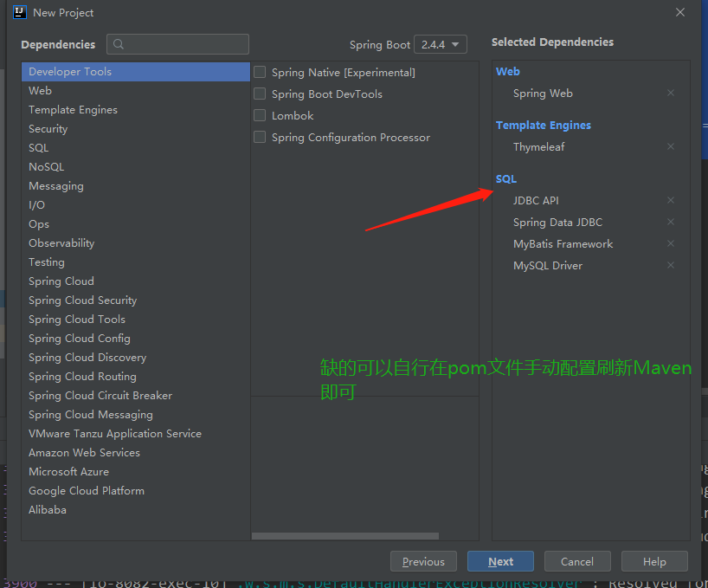This screenshot has width=708, height=588.
Task: Close the New Project dialog
Action: click(680, 12)
